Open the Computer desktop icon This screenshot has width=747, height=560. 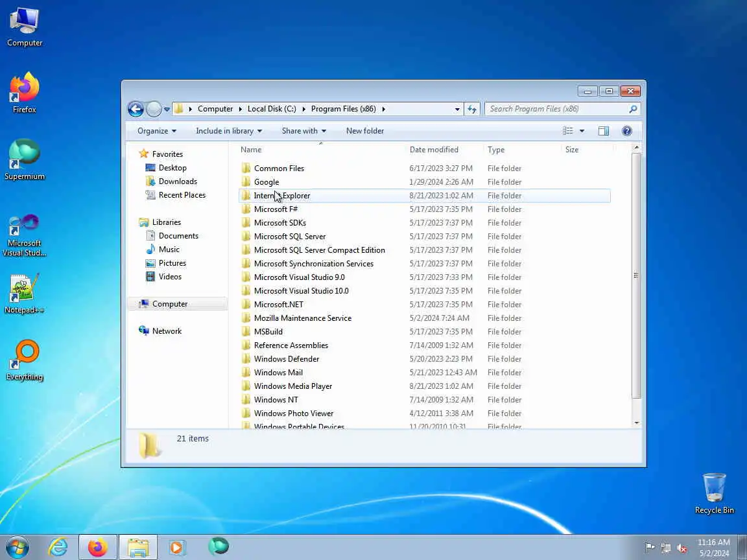(24, 27)
